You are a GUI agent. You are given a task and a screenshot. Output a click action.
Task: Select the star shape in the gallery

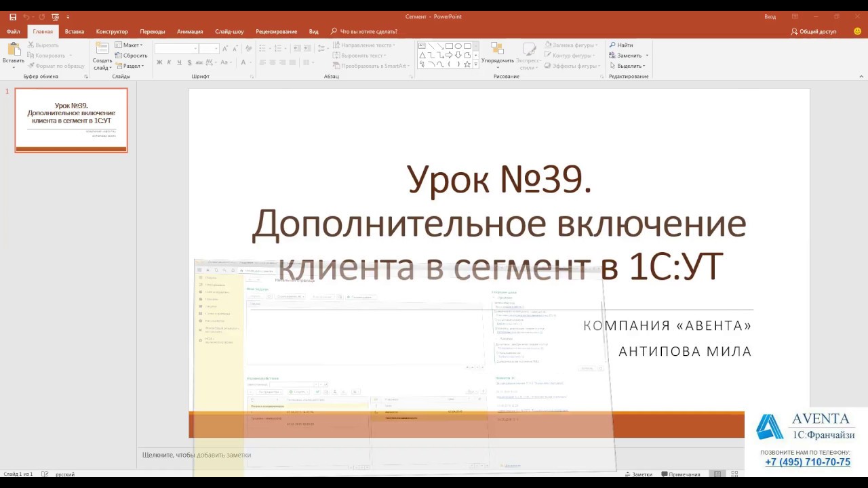coord(467,64)
